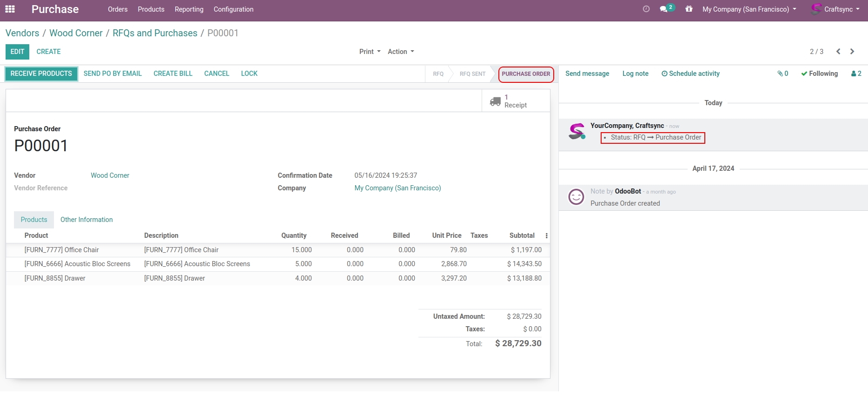The height and width of the screenshot is (416, 868).
Task: Open the company selector dropdown
Action: tap(749, 9)
